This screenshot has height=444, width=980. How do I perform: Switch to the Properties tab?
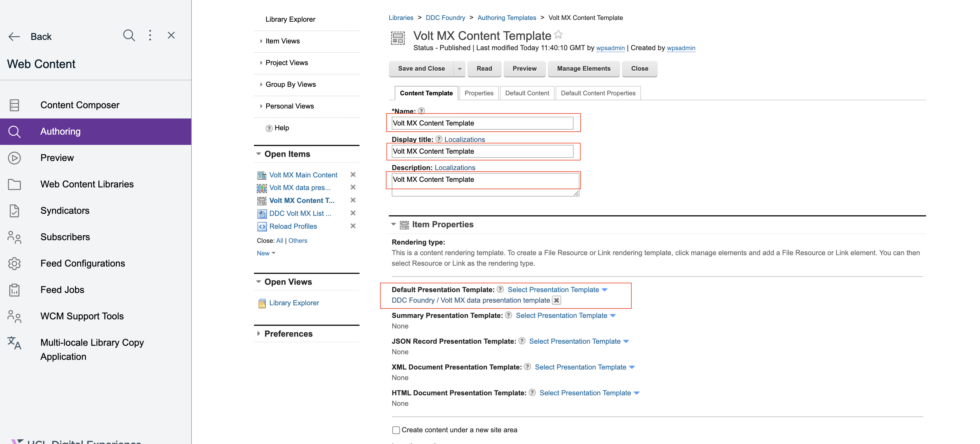[479, 93]
